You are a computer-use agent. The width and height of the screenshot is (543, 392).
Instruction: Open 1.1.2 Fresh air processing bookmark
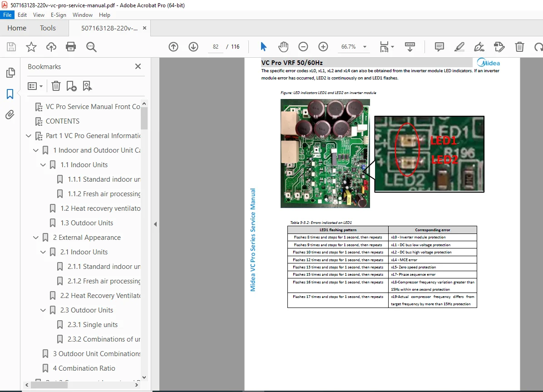[104, 194]
